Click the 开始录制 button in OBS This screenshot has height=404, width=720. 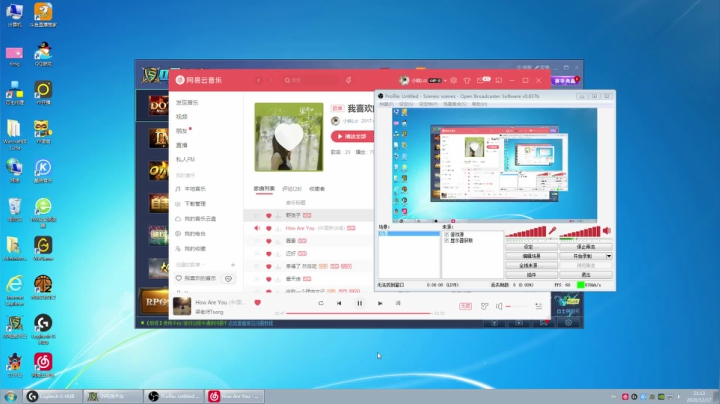(583, 256)
